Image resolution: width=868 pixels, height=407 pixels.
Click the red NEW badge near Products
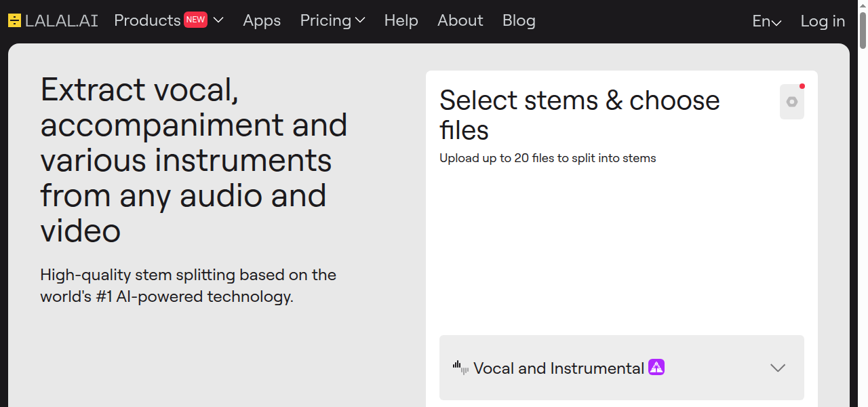coord(195,20)
